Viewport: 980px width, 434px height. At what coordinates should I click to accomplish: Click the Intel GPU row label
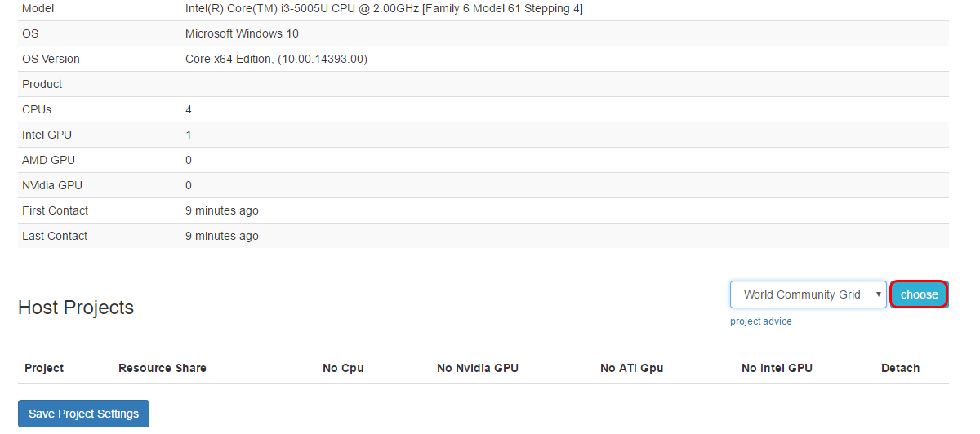pyautogui.click(x=47, y=135)
